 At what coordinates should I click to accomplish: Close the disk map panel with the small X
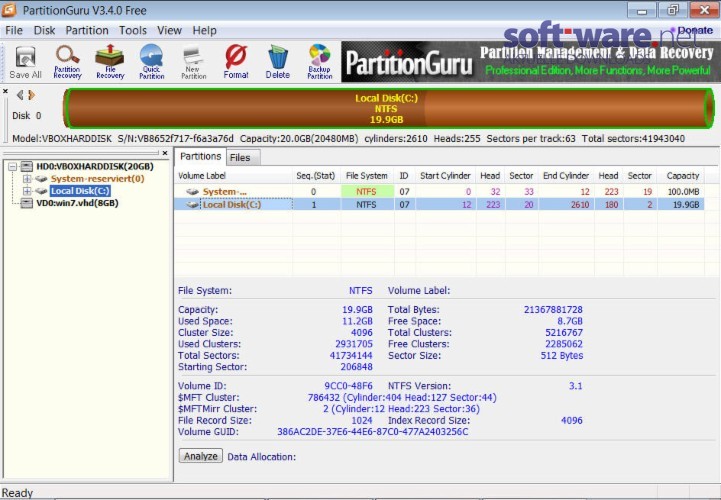tap(6, 92)
